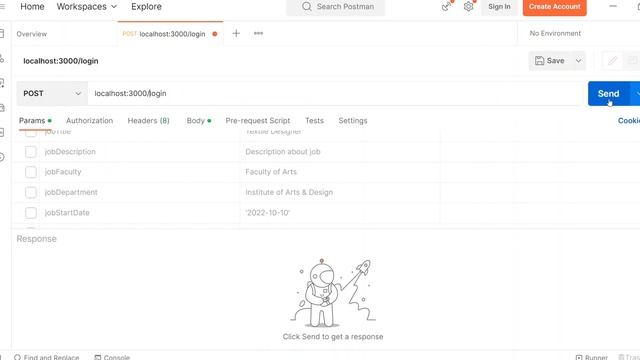
Task: Toggle the jobStartDate checkbox
Action: coord(31,213)
